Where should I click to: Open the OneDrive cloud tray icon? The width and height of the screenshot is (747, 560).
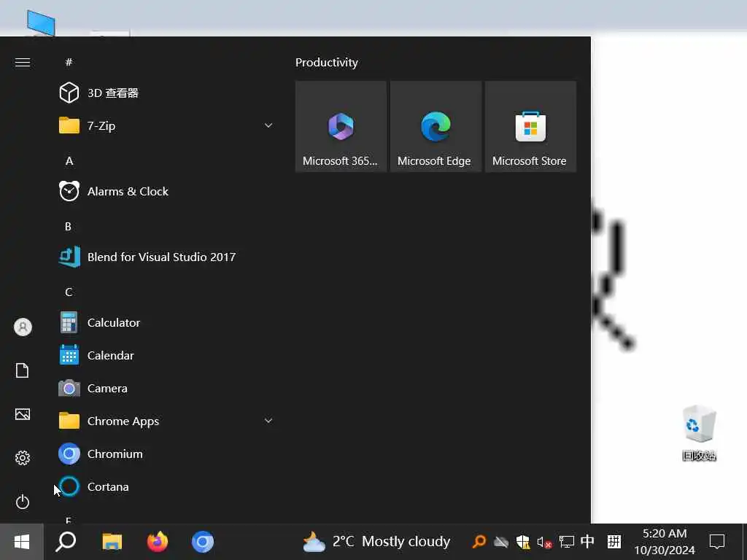coord(500,542)
